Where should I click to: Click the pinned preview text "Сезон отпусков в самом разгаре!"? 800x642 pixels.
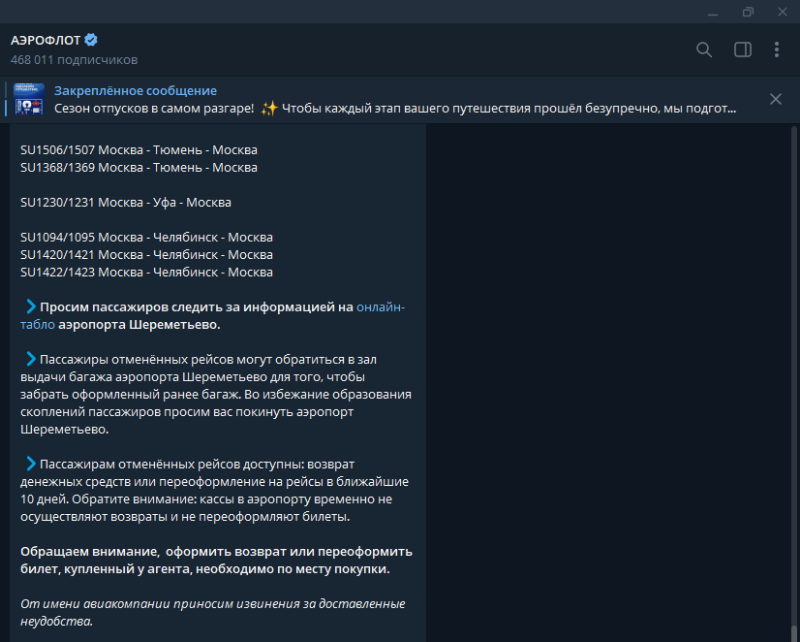click(x=154, y=108)
